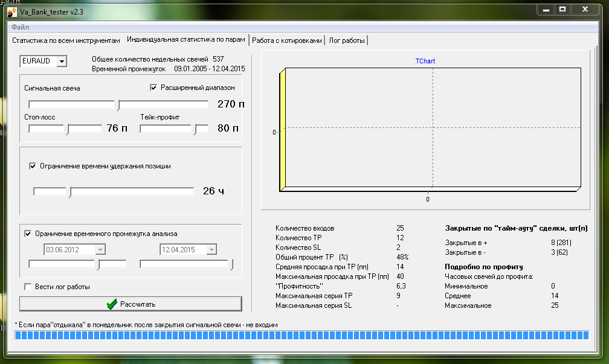Minimize the Va_Bank_tester window
The image size is (609, 364).
(x=546, y=9)
